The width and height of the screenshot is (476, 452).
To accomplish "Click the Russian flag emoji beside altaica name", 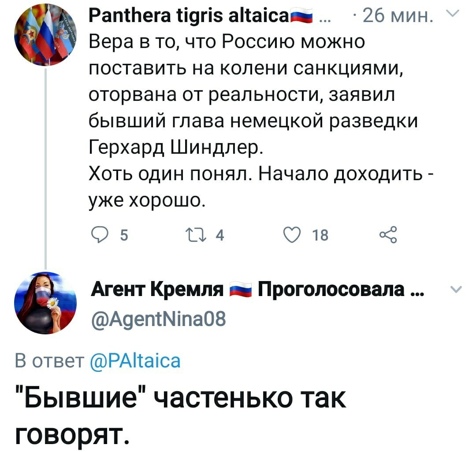I will coord(301,16).
